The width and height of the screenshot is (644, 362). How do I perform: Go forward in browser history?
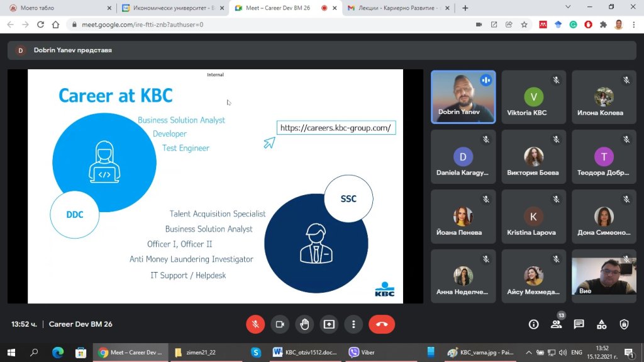pos(25,25)
